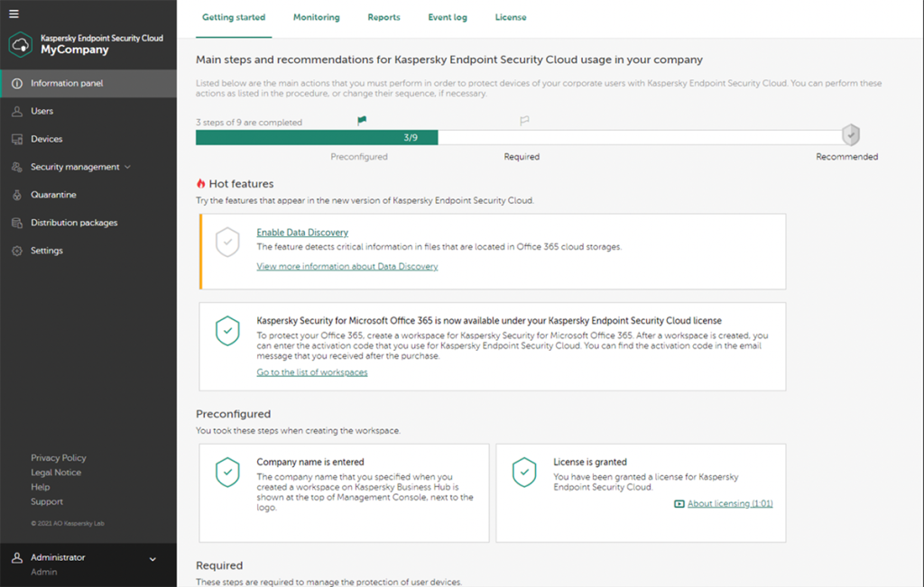The image size is (924, 587).
Task: Click the Recommended shield icon on progress bar
Action: pos(850,135)
